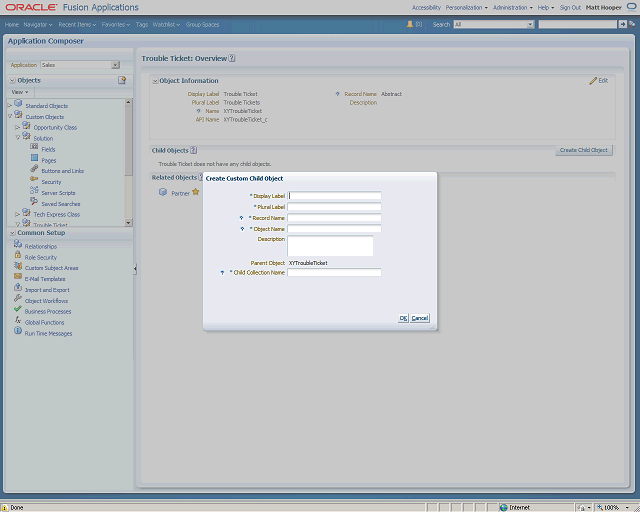Screen dimensions: 640x512
Task: Click the Custom Subject Areas icon
Action: tap(18, 266)
